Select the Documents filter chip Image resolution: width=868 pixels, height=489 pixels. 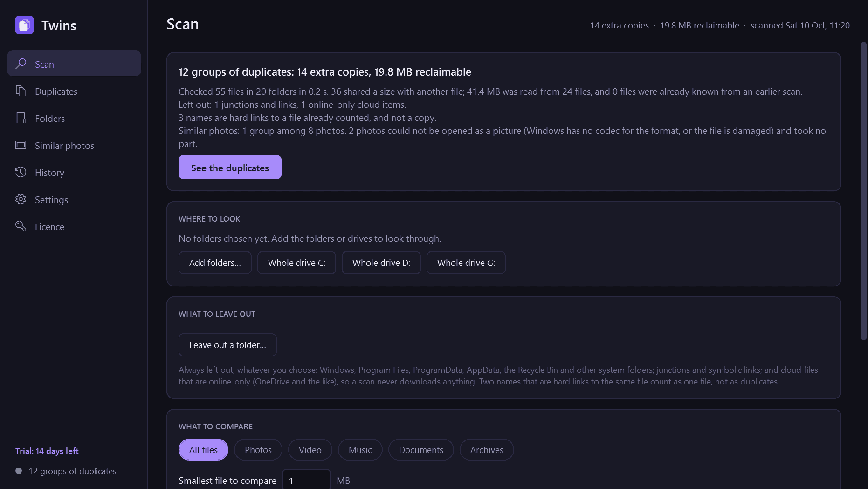pyautogui.click(x=421, y=450)
